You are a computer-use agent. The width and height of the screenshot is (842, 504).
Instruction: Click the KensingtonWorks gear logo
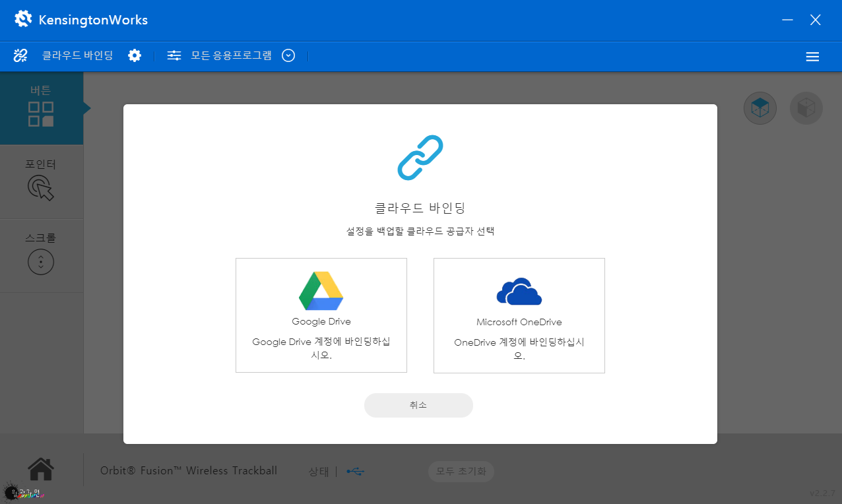[23, 19]
